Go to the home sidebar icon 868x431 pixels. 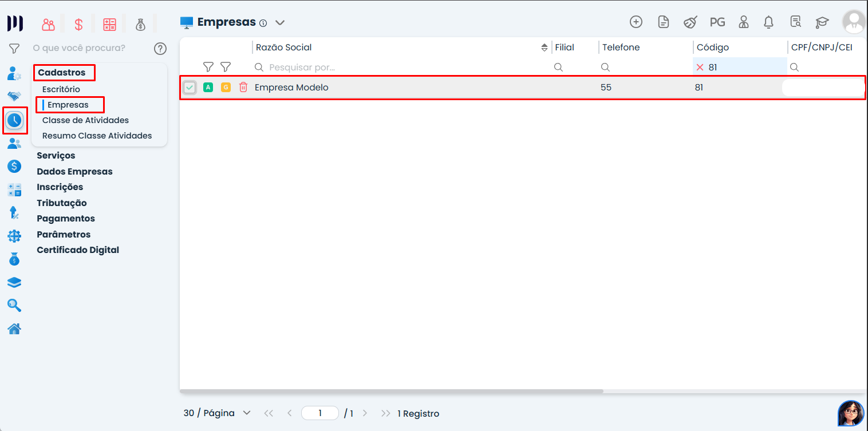click(14, 329)
